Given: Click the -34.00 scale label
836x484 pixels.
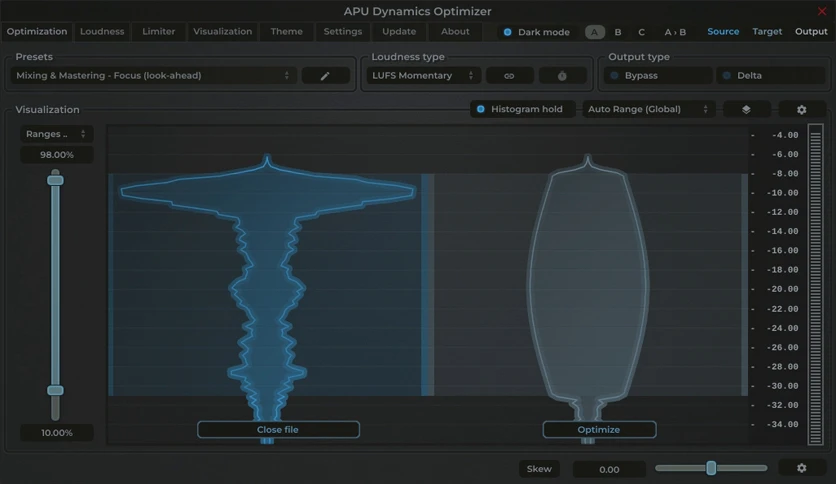Looking at the screenshot, I should [x=782, y=424].
